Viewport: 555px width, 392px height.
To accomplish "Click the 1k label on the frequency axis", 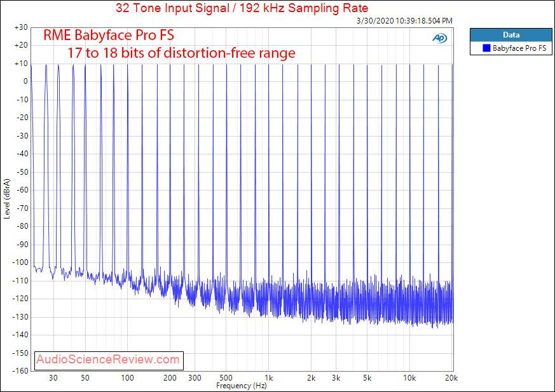I will (x=269, y=378).
